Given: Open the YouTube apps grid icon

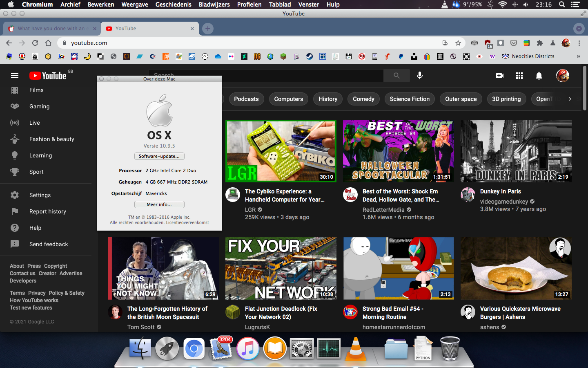Looking at the screenshot, I should (519, 76).
